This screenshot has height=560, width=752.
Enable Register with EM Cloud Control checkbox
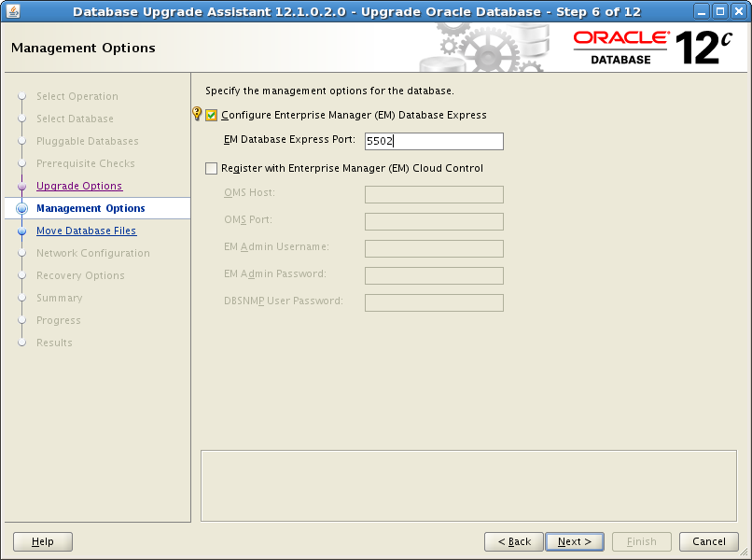(x=211, y=168)
